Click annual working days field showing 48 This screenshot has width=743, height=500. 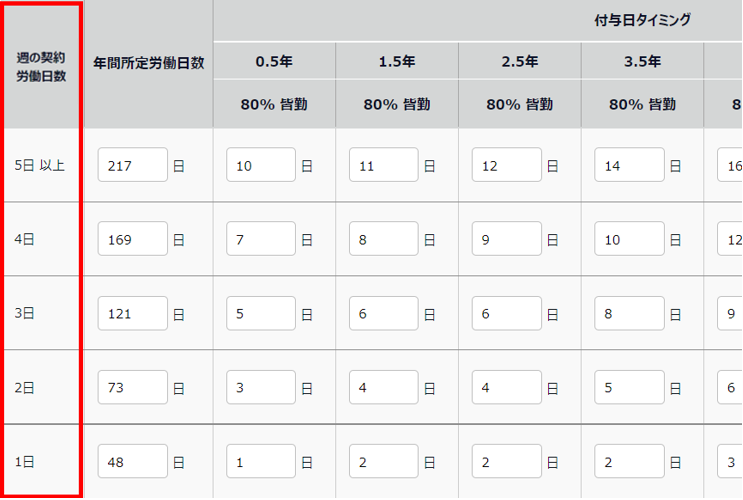coord(133,462)
